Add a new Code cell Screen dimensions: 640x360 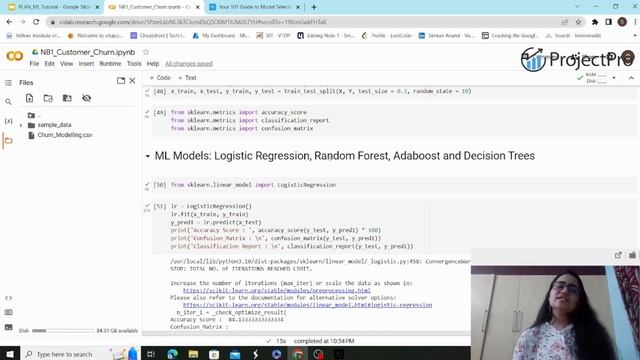point(160,78)
